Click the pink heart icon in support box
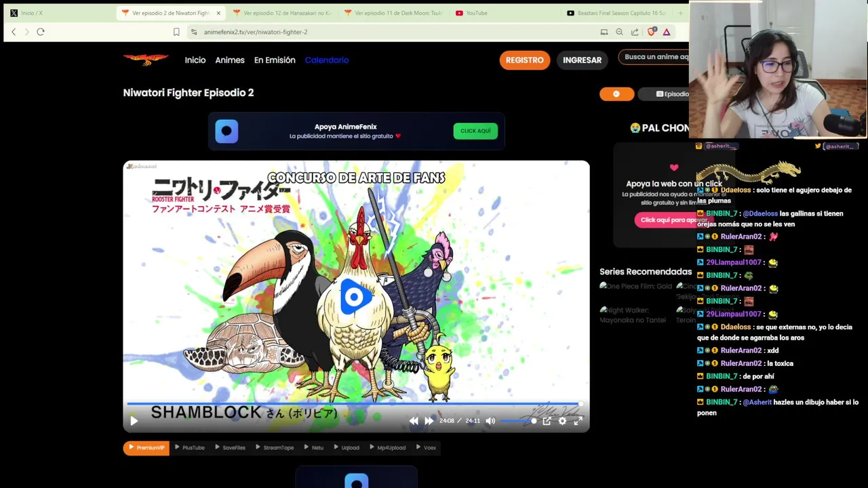This screenshot has width=868, height=488. [674, 167]
